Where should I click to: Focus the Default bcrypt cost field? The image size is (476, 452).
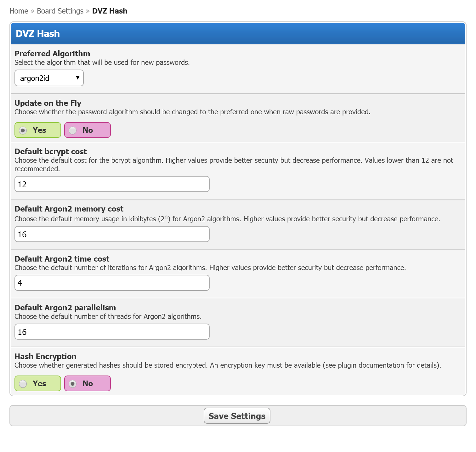(x=112, y=184)
